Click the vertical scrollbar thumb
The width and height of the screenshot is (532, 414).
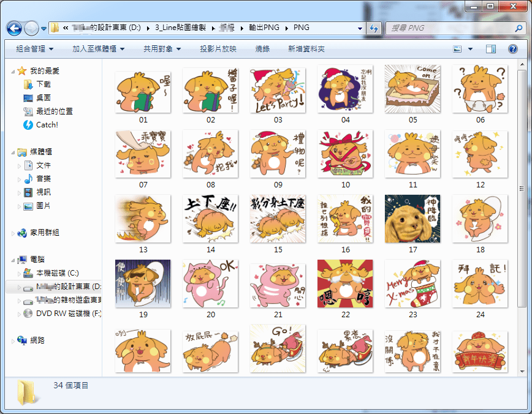(x=522, y=189)
